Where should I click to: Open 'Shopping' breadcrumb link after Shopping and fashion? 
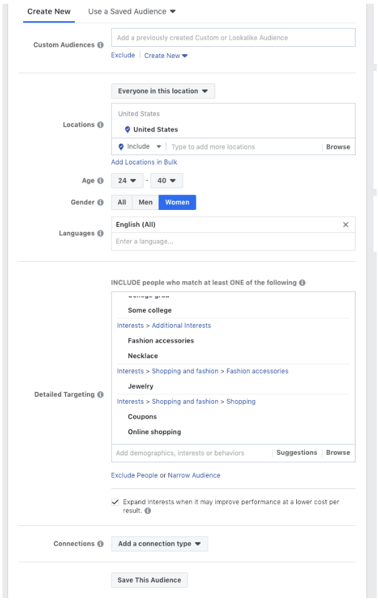coord(241,402)
